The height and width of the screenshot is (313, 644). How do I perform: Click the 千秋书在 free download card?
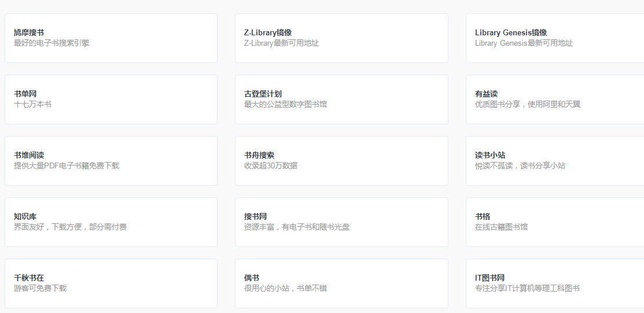pyautogui.click(x=111, y=283)
